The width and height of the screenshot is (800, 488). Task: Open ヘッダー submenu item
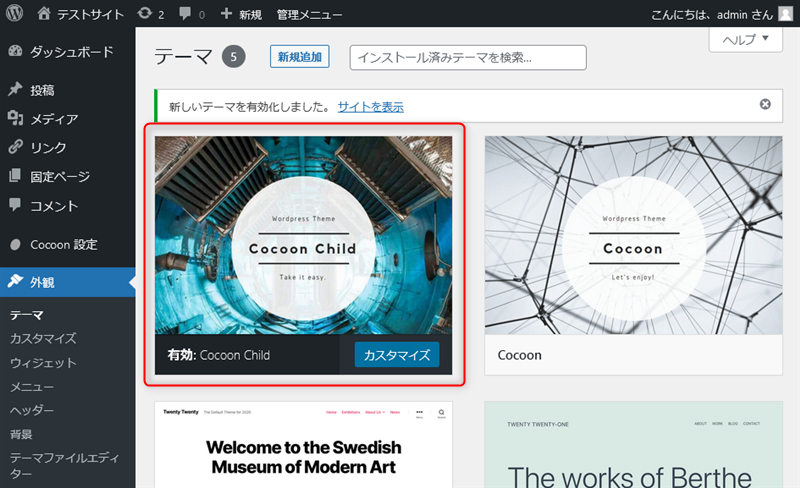click(32, 410)
